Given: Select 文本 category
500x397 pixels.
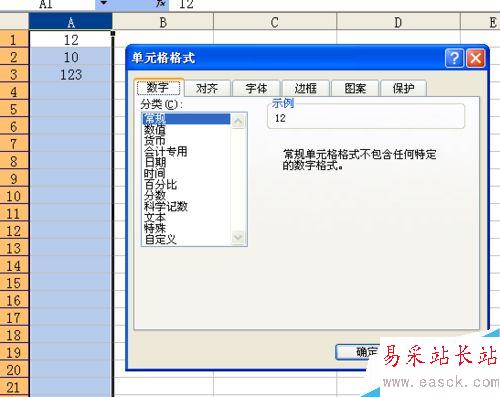Looking at the screenshot, I should [186, 218].
